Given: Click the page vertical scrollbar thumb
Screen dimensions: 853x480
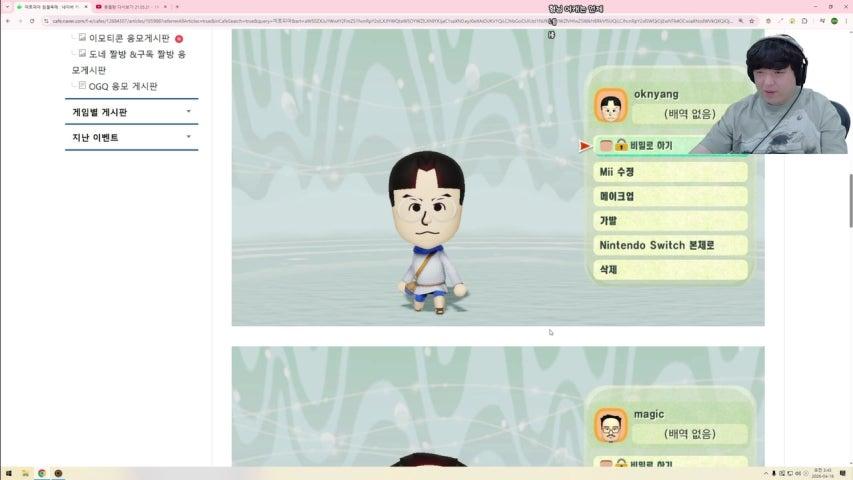Looking at the screenshot, I should coord(850,200).
